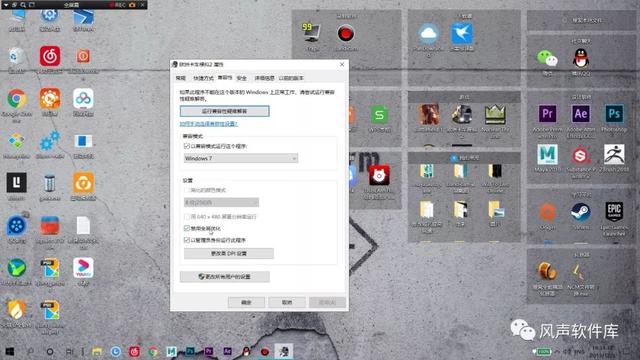Open the truck simulator game icon
Viewport: 640px width, 360px height.
(462, 114)
